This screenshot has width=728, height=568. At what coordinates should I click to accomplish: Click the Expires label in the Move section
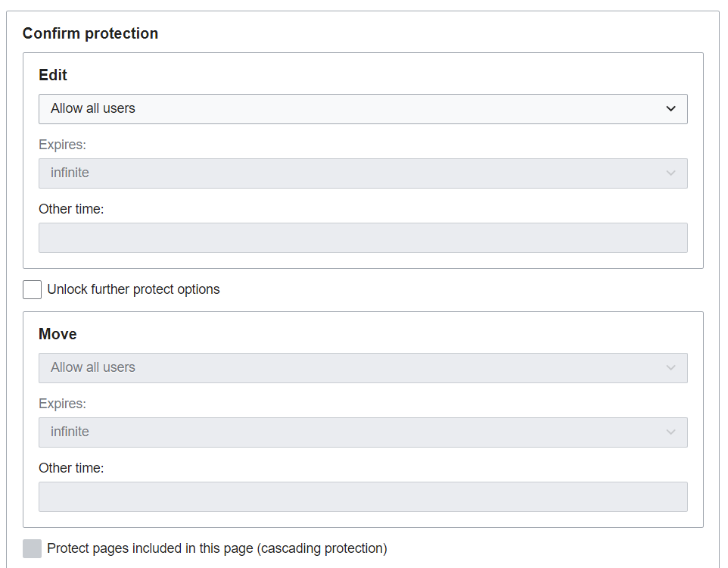pos(62,404)
